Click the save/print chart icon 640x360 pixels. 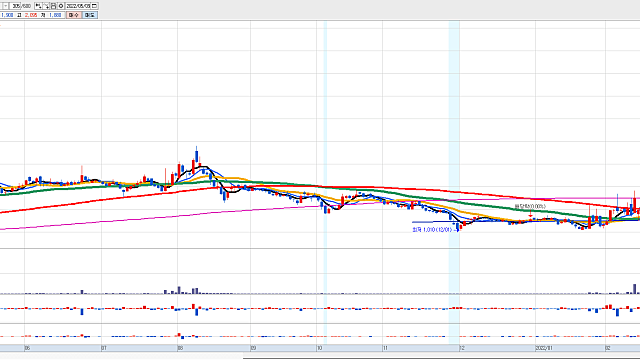(53, 6)
